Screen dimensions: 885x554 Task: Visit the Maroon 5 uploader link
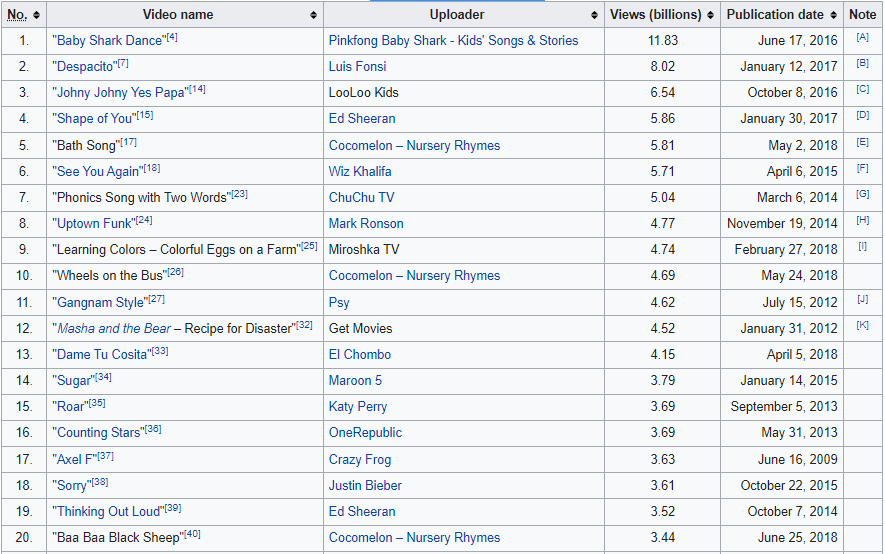click(x=355, y=380)
